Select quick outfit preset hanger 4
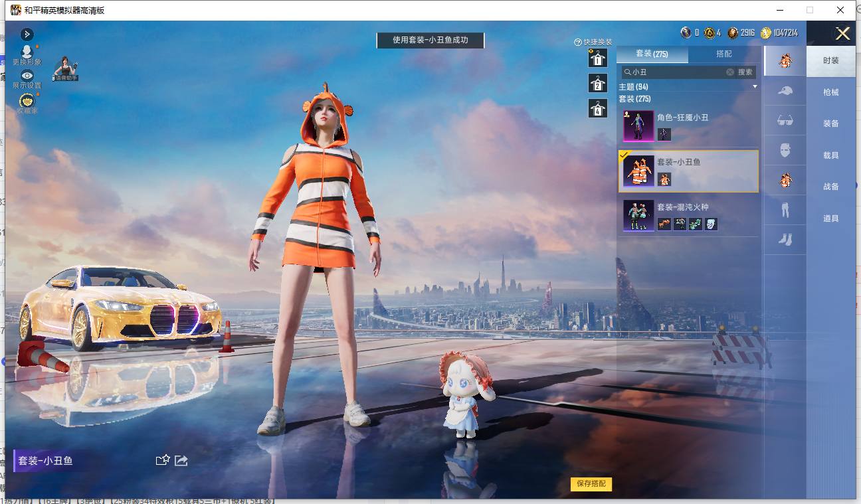Screen dimensions: 861x504 (x=598, y=108)
